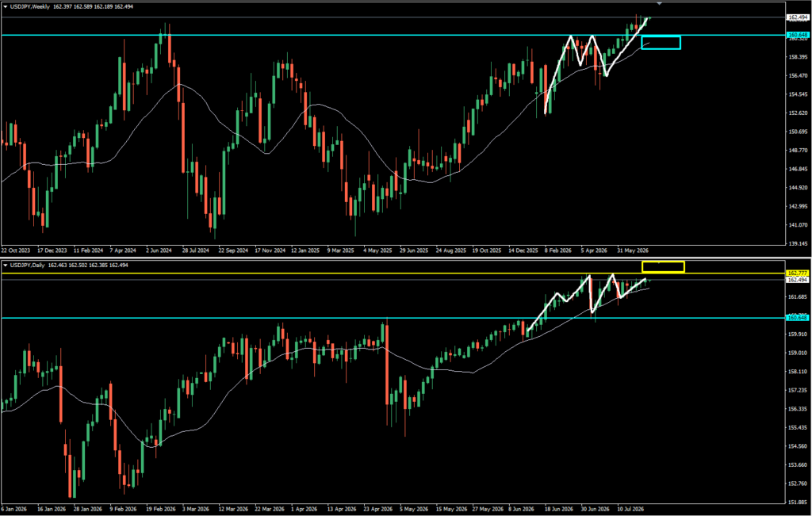Viewport: 812px width, 516px height.
Task: Click the 155.435 price on Daily scale
Action: tap(798, 427)
